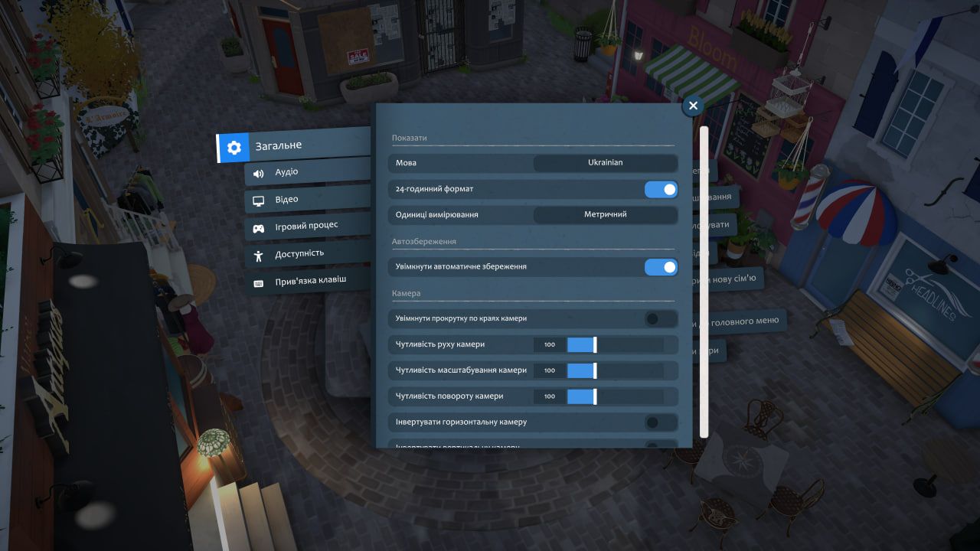Click the settings panel vertical scrollbar
This screenshot has width=980, height=551.
704,282
